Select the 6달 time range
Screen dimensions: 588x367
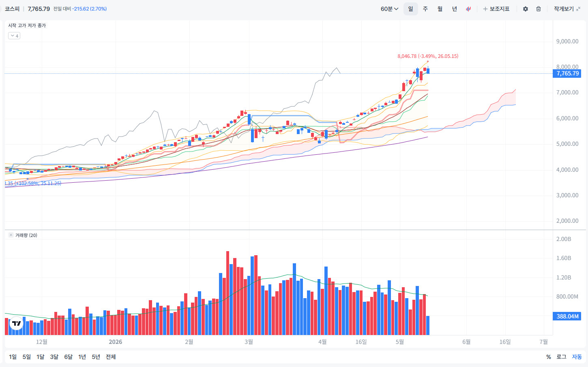[x=69, y=357]
